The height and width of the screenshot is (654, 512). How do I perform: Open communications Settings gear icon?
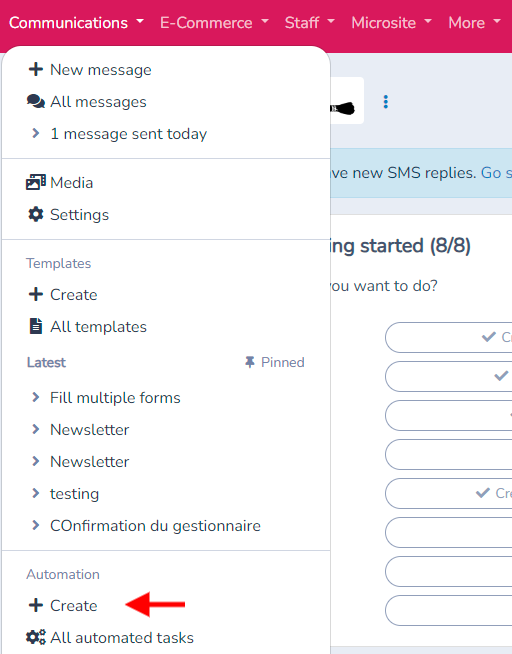[36, 214]
